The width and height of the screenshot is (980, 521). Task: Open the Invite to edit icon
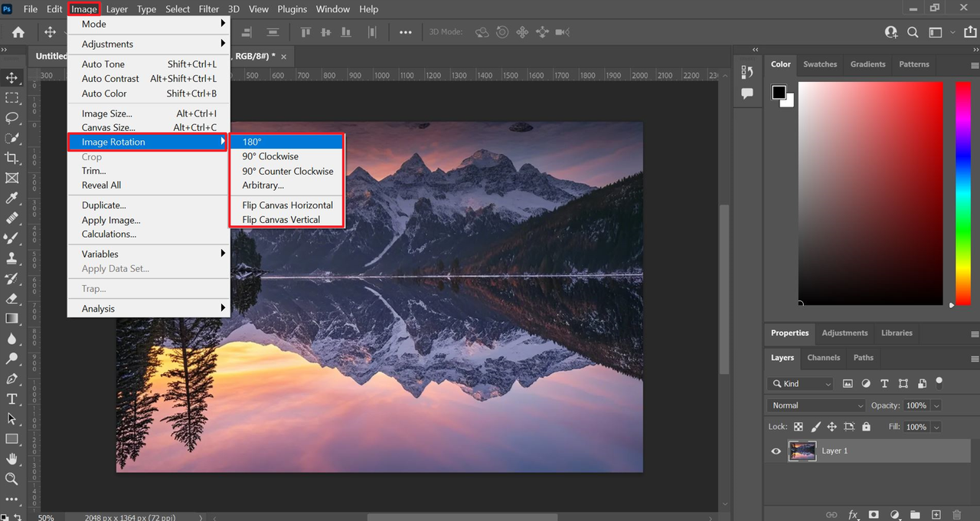pos(891,32)
